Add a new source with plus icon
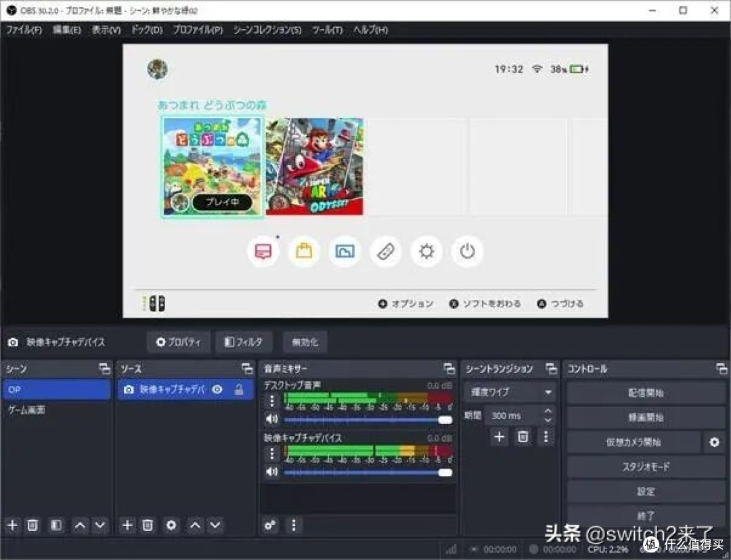The width and height of the screenshot is (731, 560). [127, 525]
